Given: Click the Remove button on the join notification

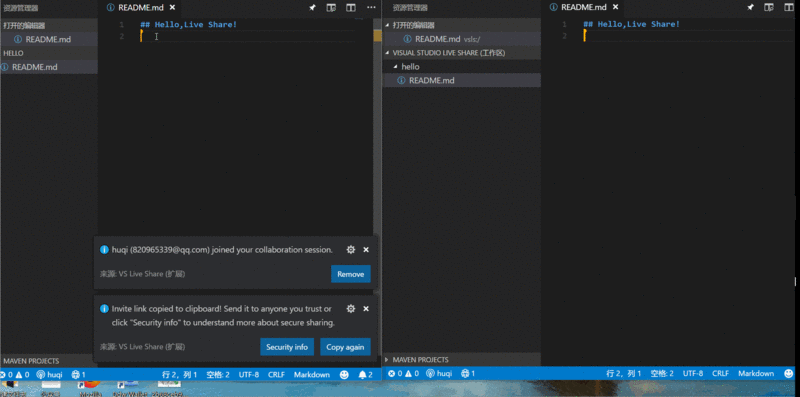Looking at the screenshot, I should (x=351, y=274).
